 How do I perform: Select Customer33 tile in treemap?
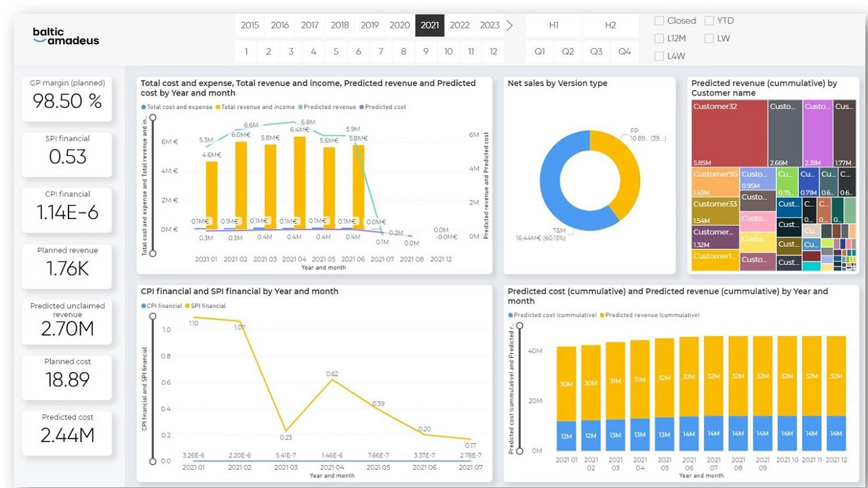(x=715, y=211)
